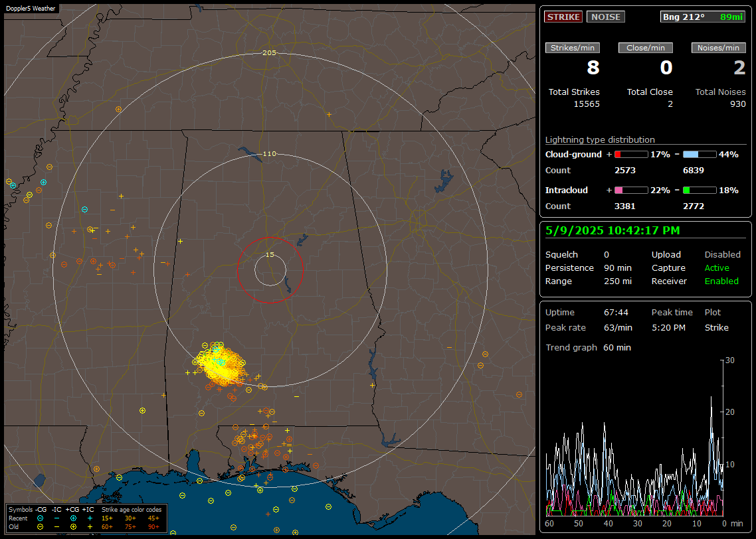Click the Cloud-ground row label
The image size is (756, 539).
[573, 155]
